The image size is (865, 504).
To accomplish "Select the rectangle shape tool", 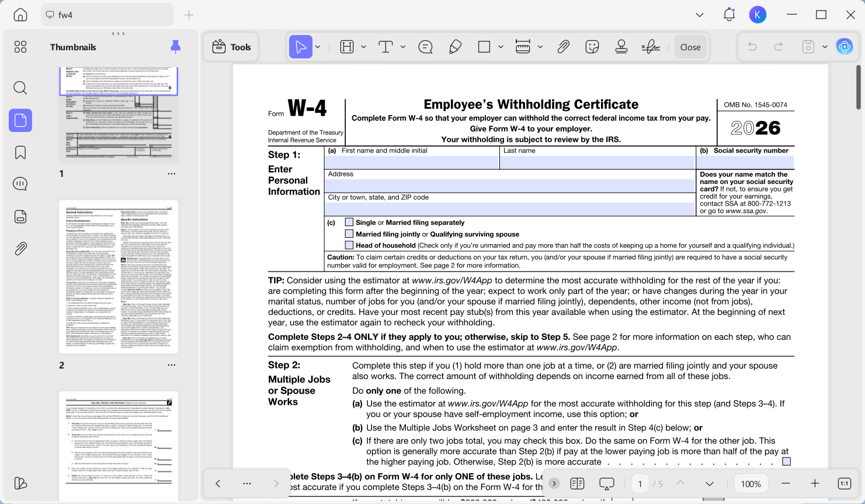I will coord(484,47).
